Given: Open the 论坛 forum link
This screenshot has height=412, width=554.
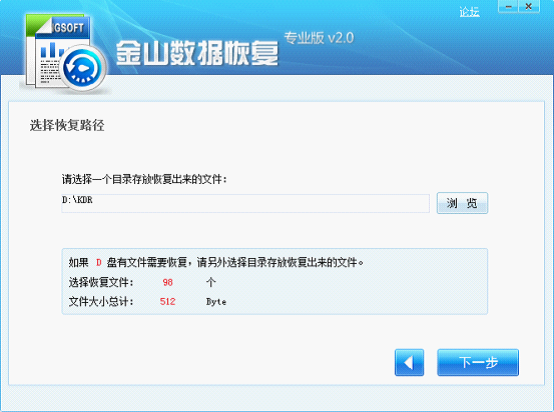Looking at the screenshot, I should coord(469,12).
